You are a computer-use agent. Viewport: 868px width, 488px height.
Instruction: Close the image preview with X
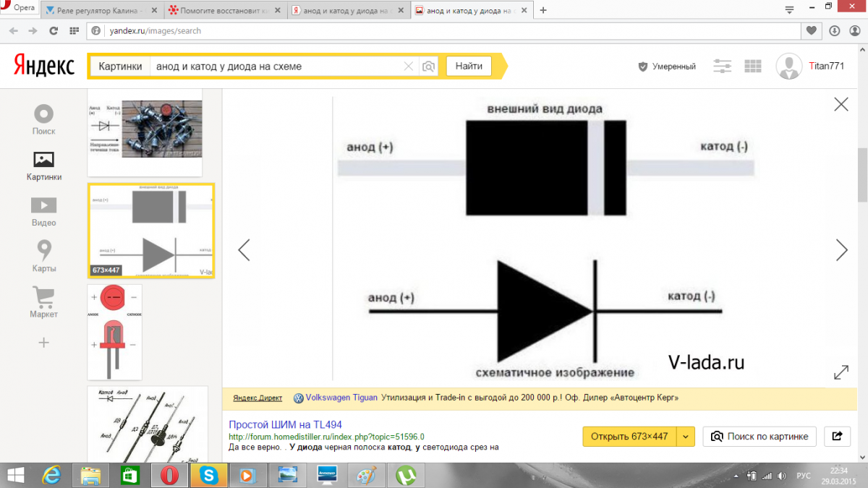[x=841, y=104]
